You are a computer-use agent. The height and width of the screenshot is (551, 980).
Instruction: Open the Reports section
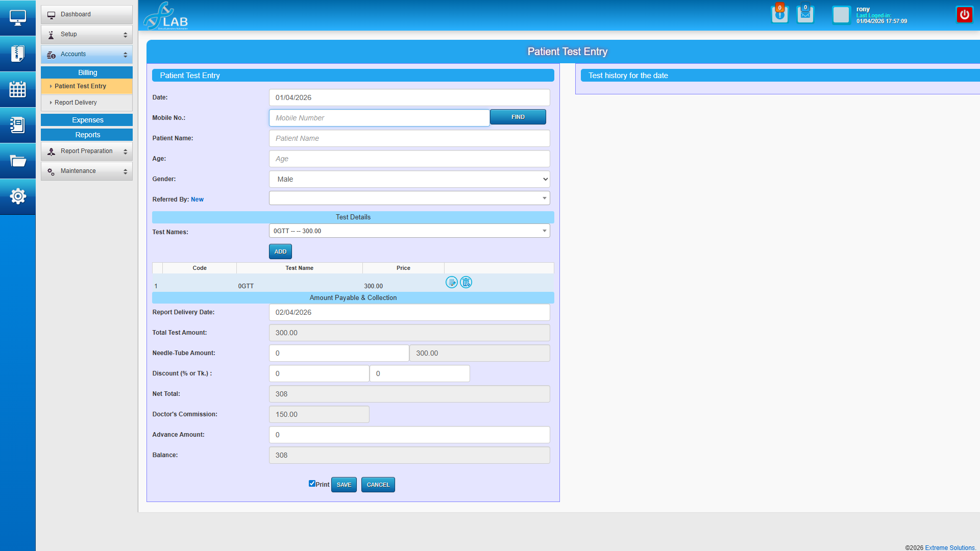(87, 135)
